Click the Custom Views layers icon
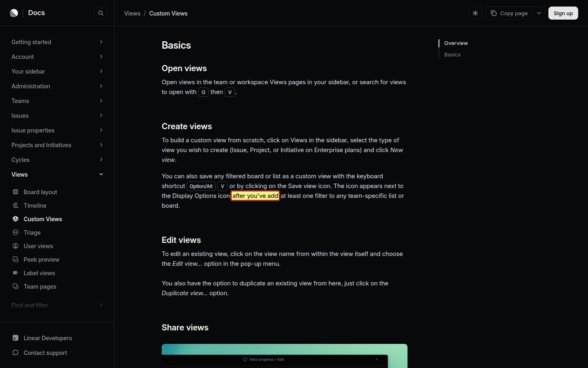588x368 pixels. (x=16, y=219)
